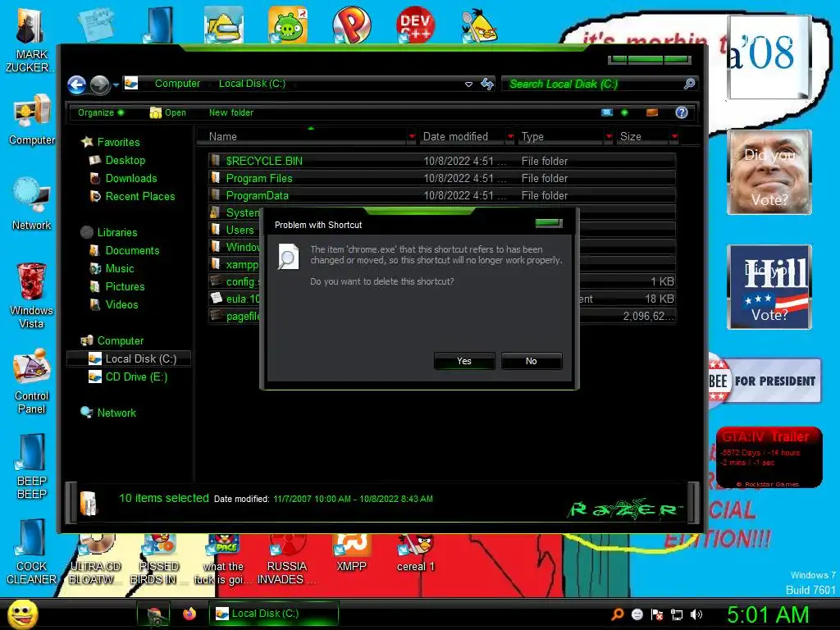
Task: Open the Videos library
Action: coord(115,305)
